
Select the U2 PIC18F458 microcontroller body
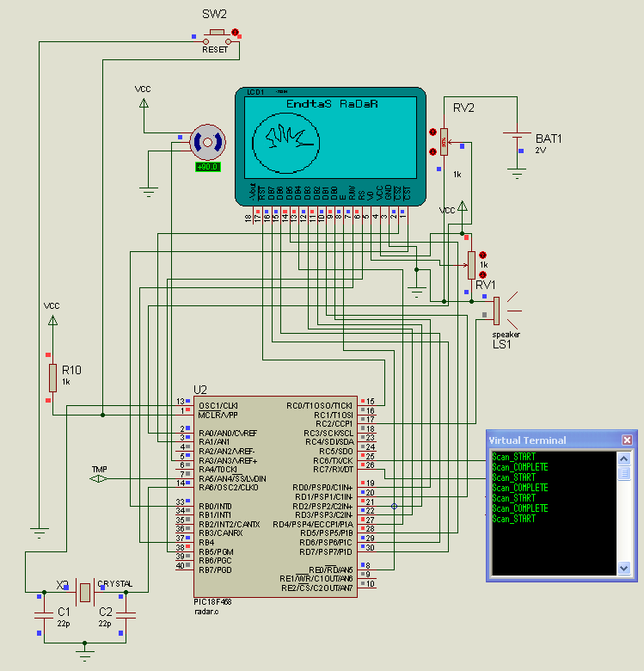[275, 496]
